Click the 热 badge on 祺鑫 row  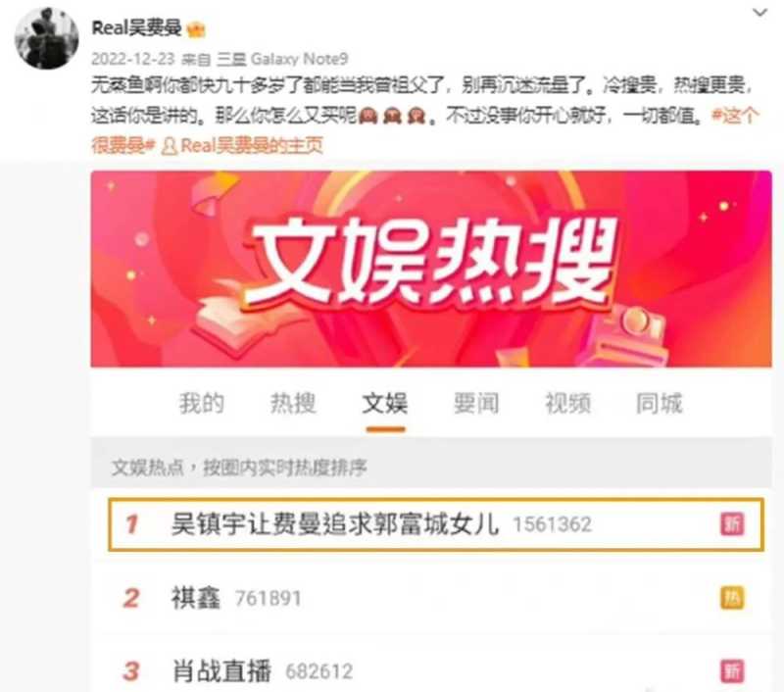732,598
